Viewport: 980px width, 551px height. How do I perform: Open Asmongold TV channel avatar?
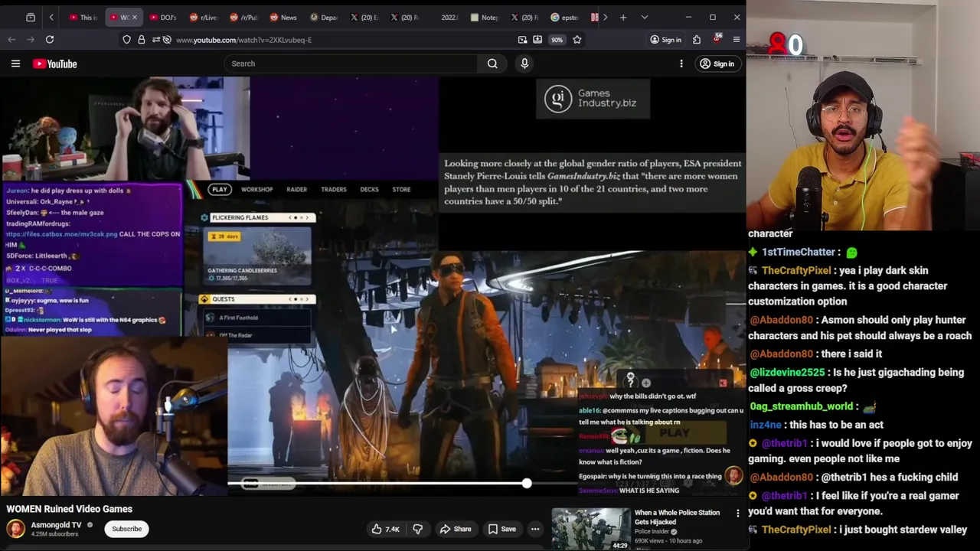pos(15,529)
